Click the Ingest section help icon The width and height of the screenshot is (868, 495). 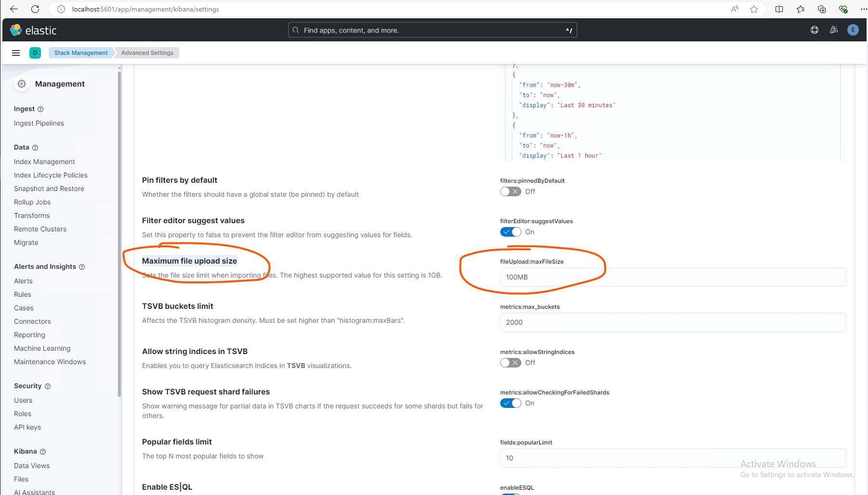[40, 109]
